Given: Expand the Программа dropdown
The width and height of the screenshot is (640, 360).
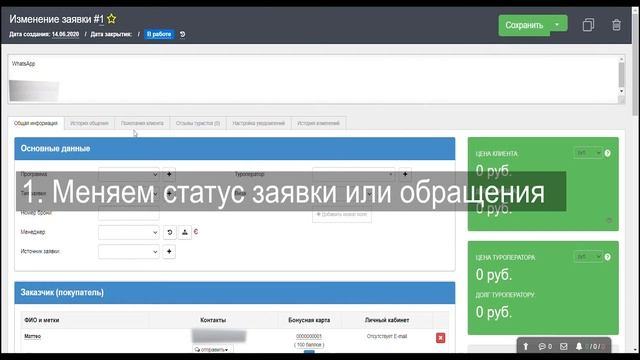Looking at the screenshot, I should pyautogui.click(x=129, y=174).
